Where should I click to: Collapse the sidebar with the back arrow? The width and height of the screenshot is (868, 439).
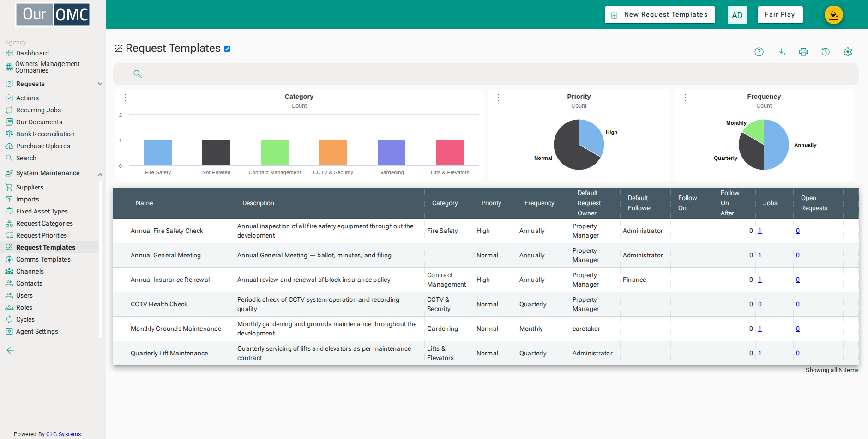coord(10,350)
